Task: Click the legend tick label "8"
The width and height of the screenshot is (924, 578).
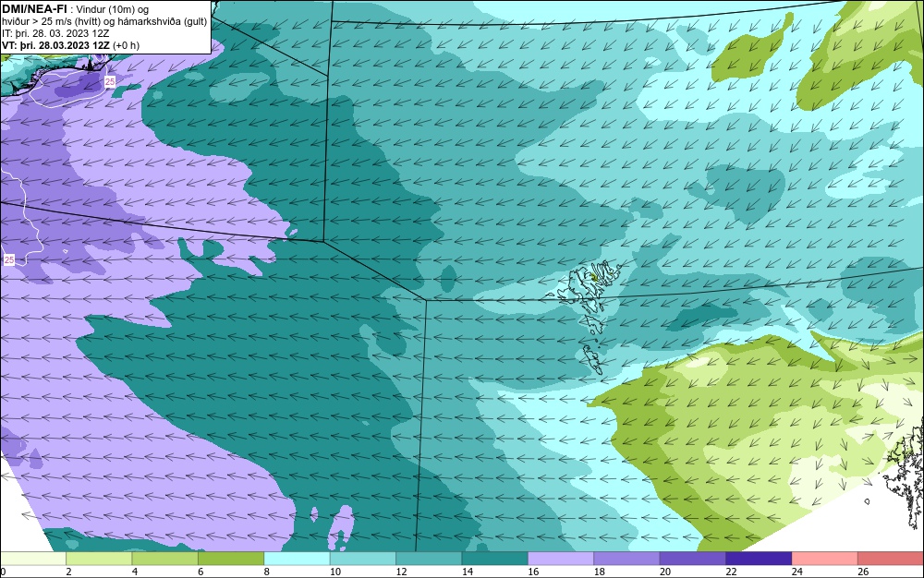Action: click(267, 572)
